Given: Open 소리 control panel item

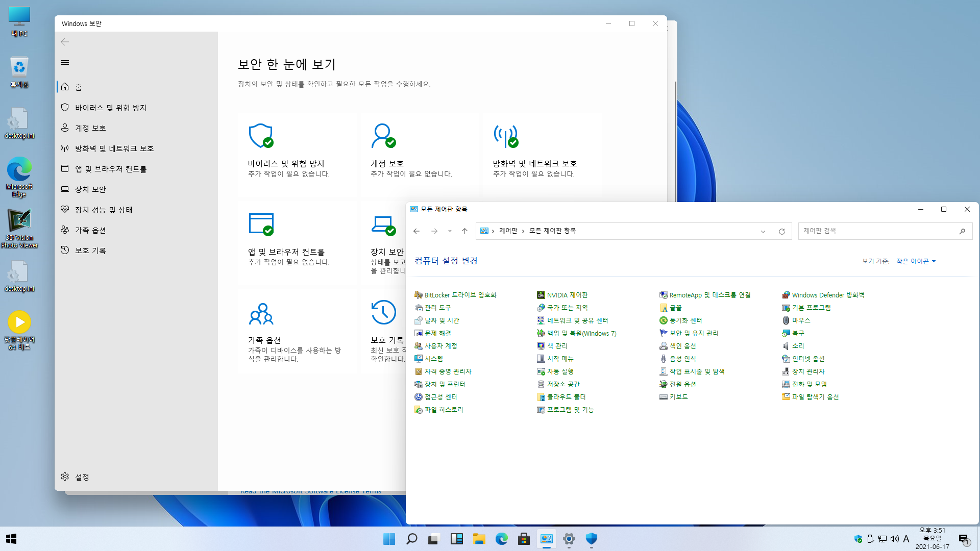Looking at the screenshot, I should 793,346.
